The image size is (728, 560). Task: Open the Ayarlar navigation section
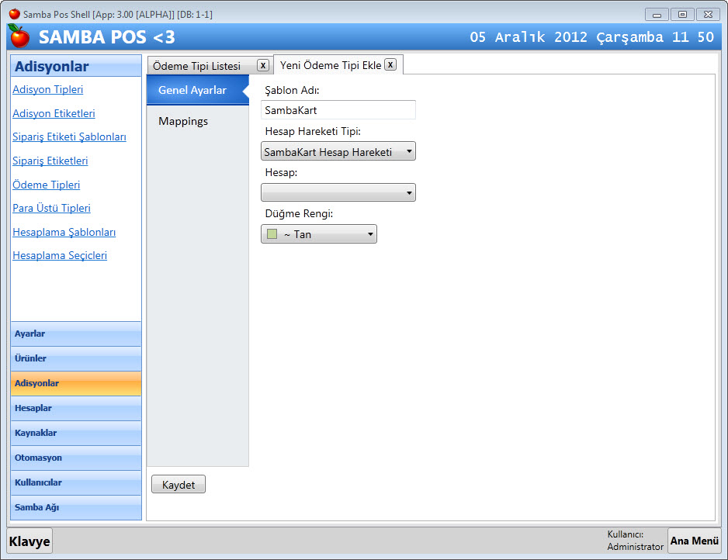click(x=76, y=334)
